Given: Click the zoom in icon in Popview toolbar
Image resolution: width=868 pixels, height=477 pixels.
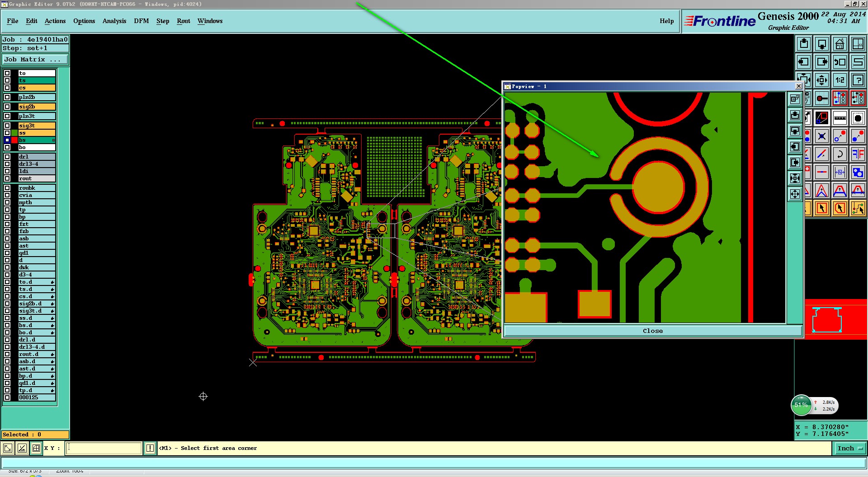Looking at the screenshot, I should [795, 178].
